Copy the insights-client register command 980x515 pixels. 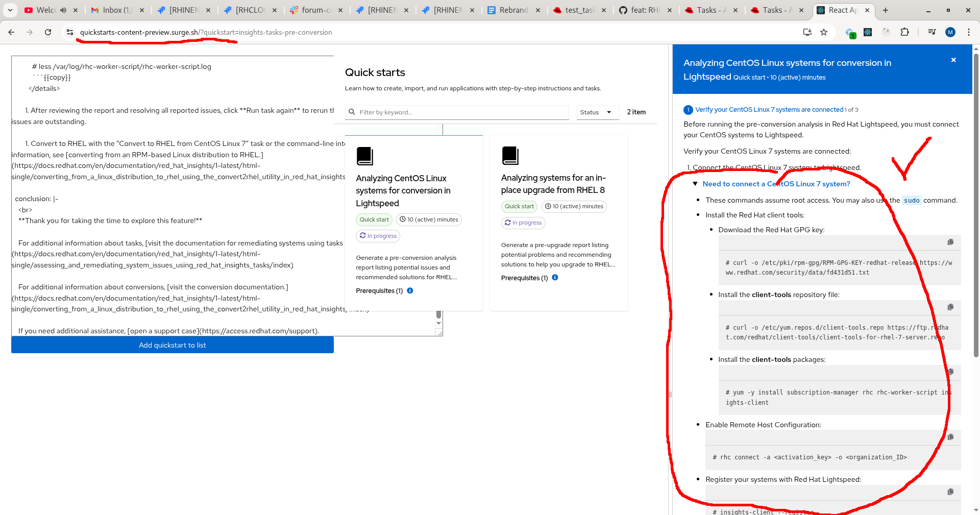[950, 492]
